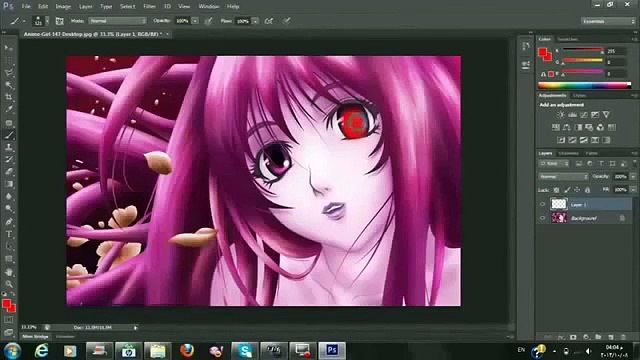Open the Essentials workspace dropdown
Screen dimensions: 640x360
click(608, 21)
